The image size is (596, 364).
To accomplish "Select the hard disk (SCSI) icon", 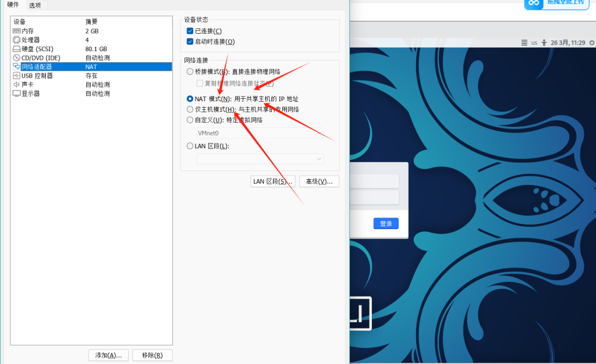I will [x=16, y=49].
